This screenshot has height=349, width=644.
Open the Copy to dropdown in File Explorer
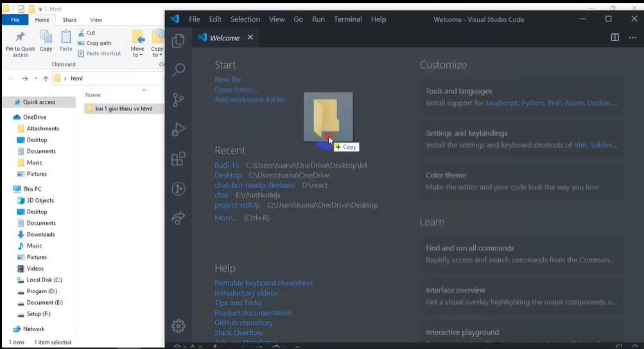coord(157,44)
